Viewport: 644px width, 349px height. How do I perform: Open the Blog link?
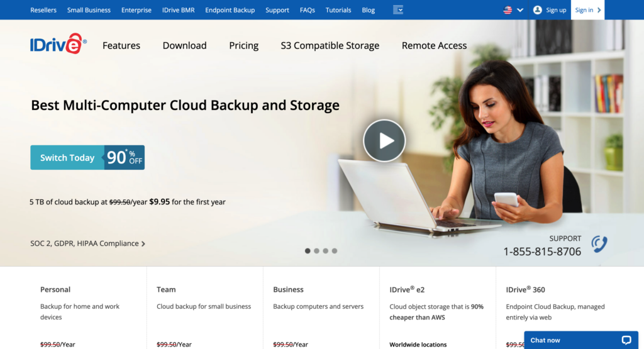369,10
